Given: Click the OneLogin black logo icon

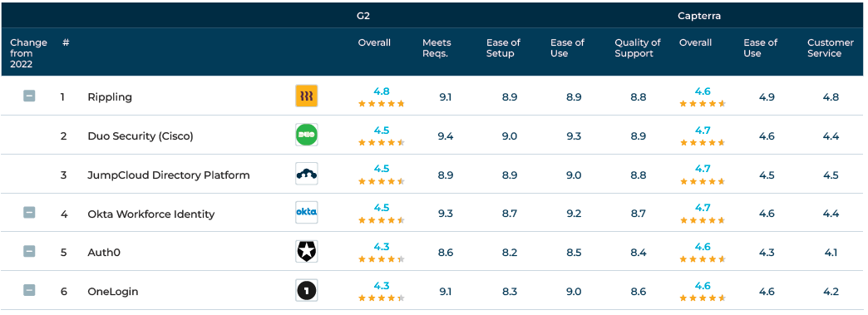Looking at the screenshot, I should coord(306,290).
